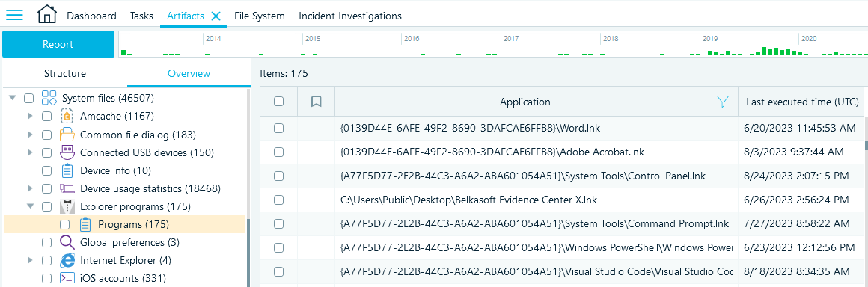Click the Amcache icon
Image resolution: width=868 pixels, height=287 pixels.
pyautogui.click(x=67, y=116)
